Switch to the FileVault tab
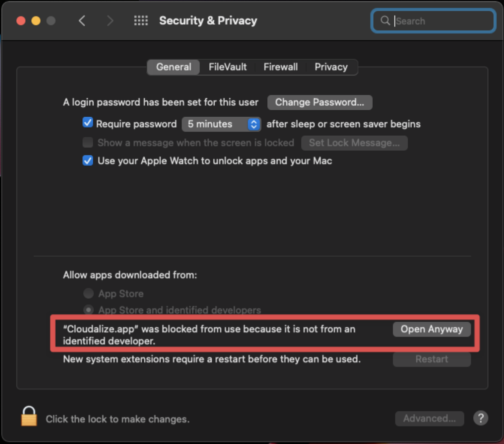 tap(227, 67)
